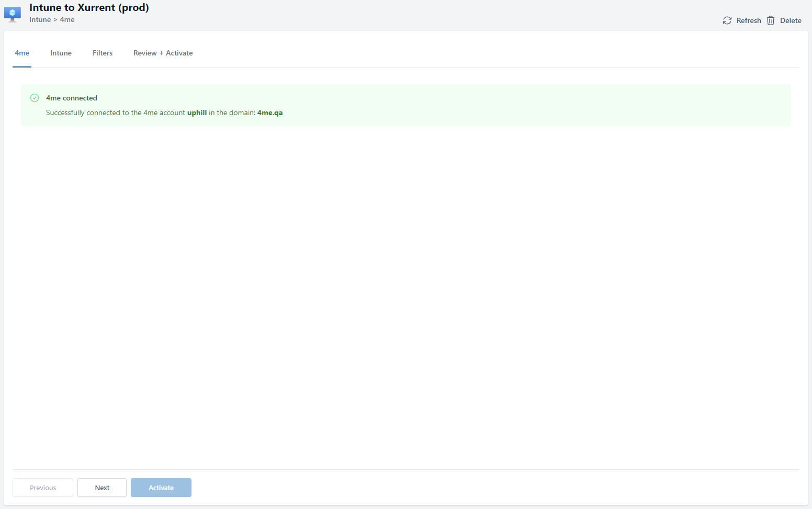The height and width of the screenshot is (509, 812).
Task: Click the bold uphill account name
Action: pyautogui.click(x=197, y=112)
